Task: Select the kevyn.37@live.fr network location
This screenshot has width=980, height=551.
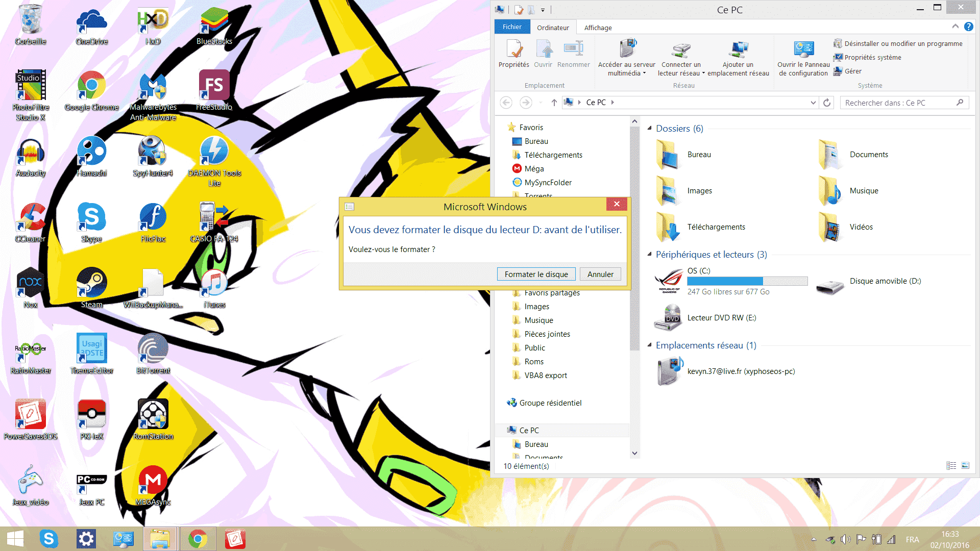Action: tap(725, 371)
